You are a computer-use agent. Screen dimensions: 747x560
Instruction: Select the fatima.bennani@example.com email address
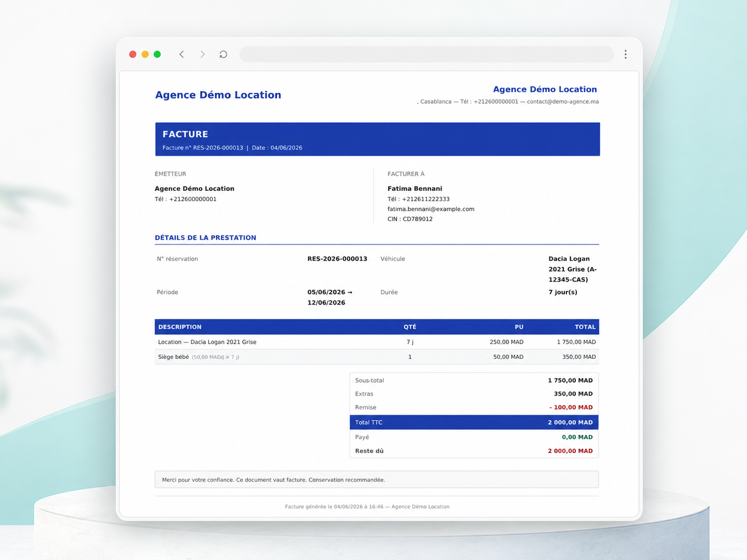click(x=431, y=209)
